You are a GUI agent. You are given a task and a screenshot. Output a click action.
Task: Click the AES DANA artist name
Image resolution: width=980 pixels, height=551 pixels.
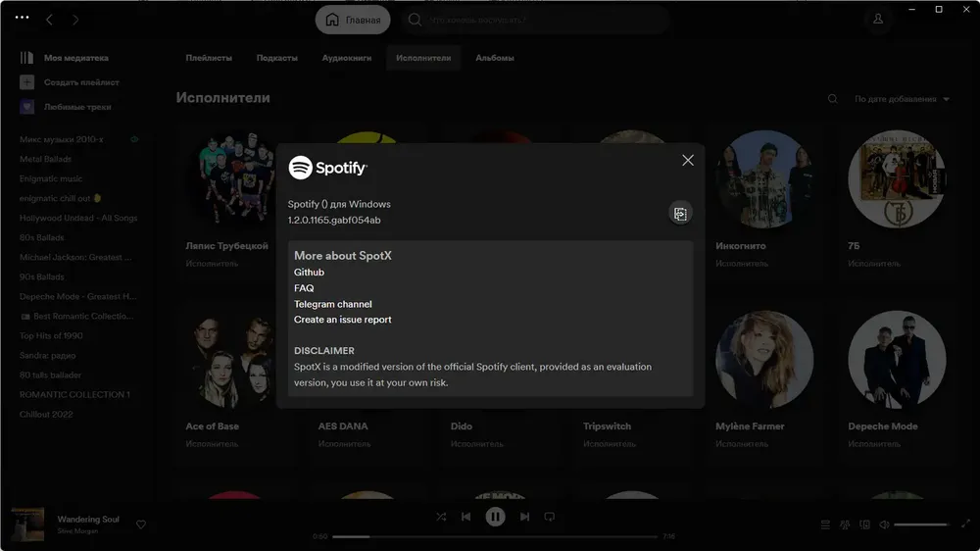point(342,426)
